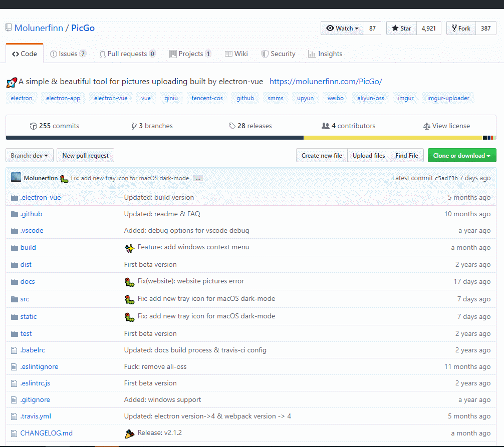Open the PicGo repository name link
Image resolution: width=504 pixels, height=447 pixels.
pos(83,28)
